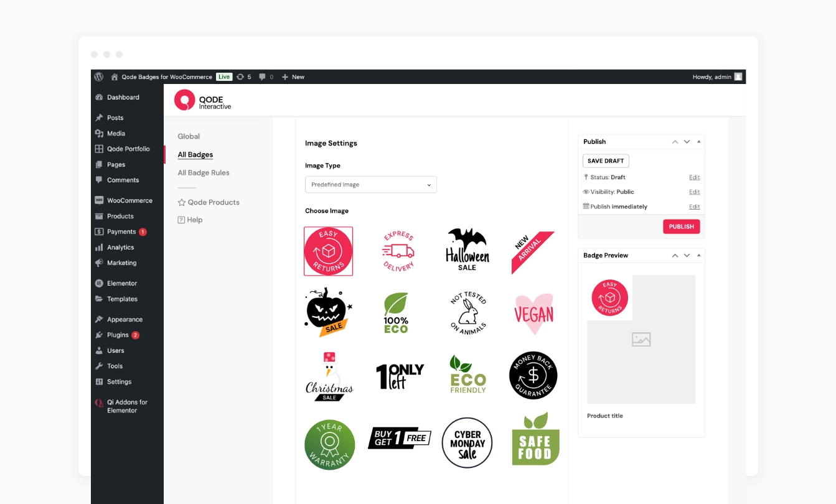Select the All Badges tab
The height and width of the screenshot is (504, 836).
pos(195,154)
